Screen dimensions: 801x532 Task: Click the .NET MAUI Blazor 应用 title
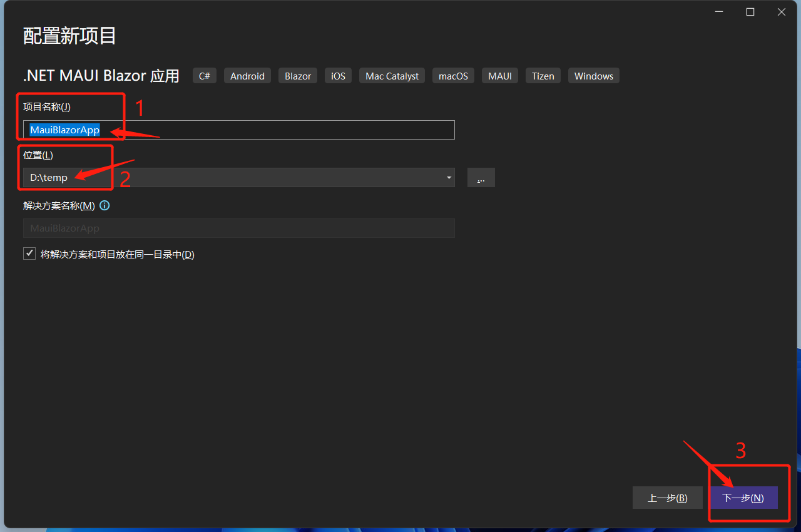(101, 76)
